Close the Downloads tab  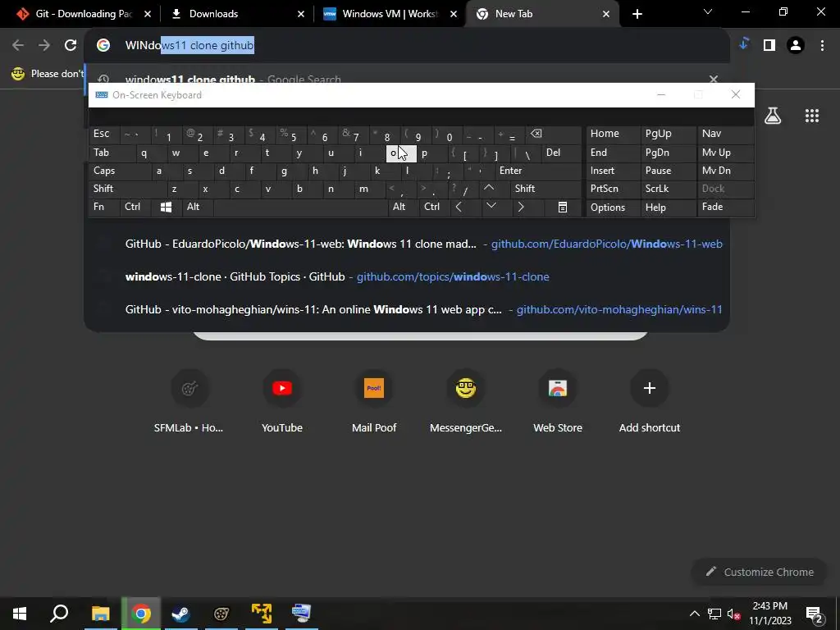point(300,14)
